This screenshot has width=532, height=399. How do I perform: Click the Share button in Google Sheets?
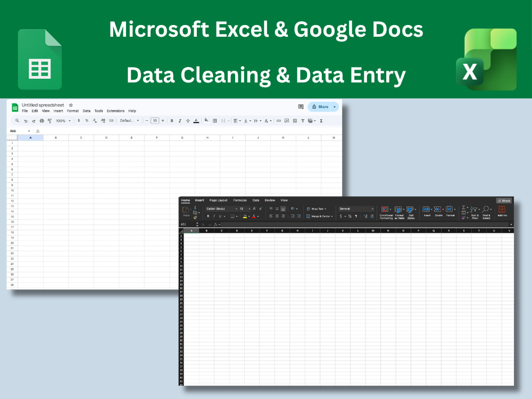[320, 107]
